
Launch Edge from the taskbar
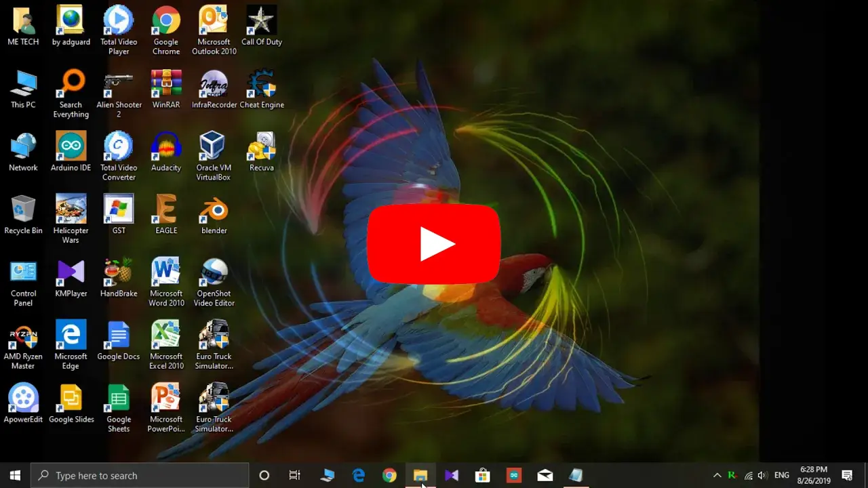359,475
